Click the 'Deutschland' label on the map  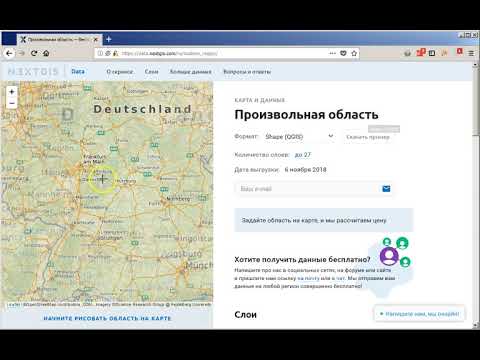(143, 109)
